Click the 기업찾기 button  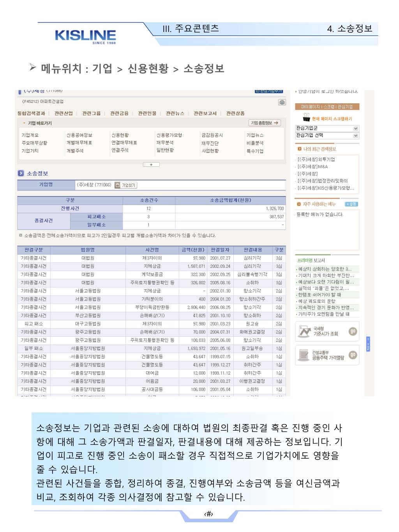126,186
